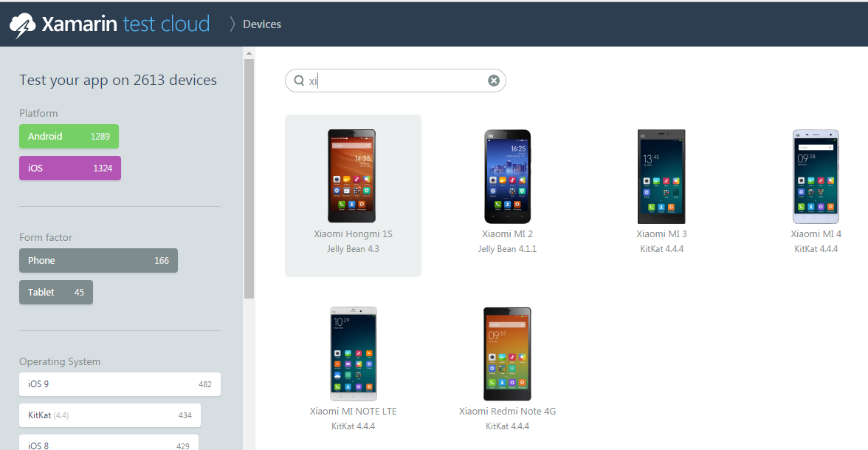Click the Xamarin cloud logo icon
Viewport: 868px width, 450px height.
point(22,25)
